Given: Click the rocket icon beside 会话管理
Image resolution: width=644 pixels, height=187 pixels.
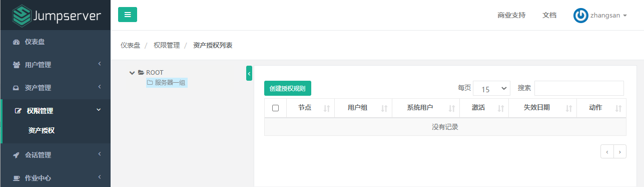Looking at the screenshot, I should point(16,155).
